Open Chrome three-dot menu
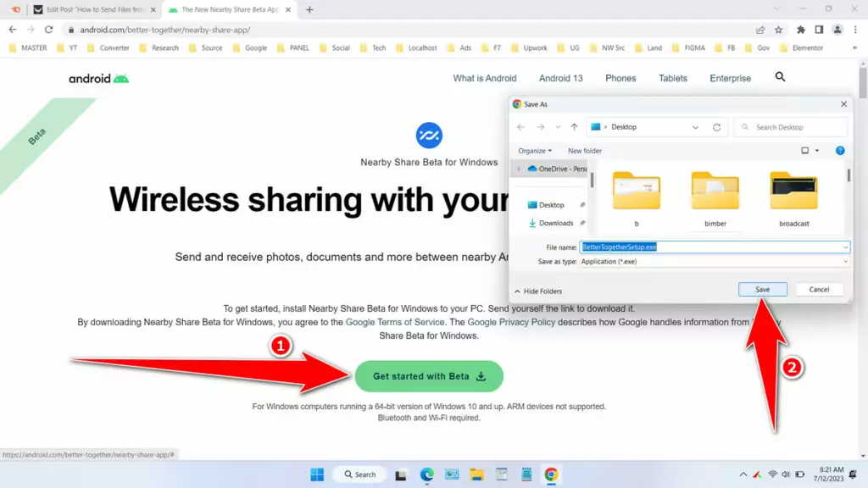Screen dimensions: 868x488 pyautogui.click(x=855, y=30)
